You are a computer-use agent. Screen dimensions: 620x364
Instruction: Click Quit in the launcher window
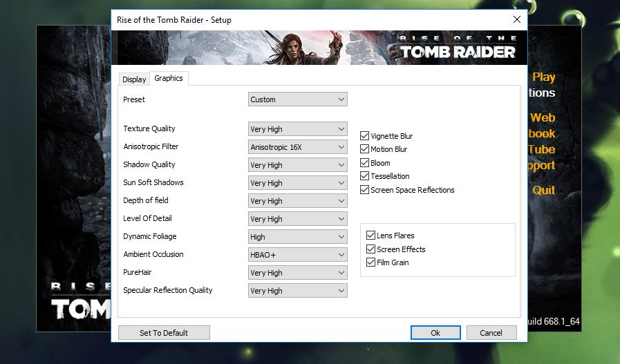point(544,190)
